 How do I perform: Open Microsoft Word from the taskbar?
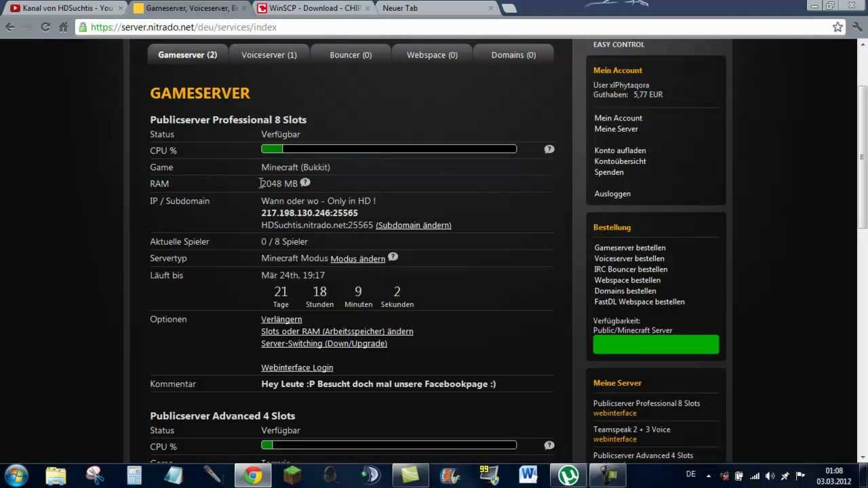click(x=529, y=475)
